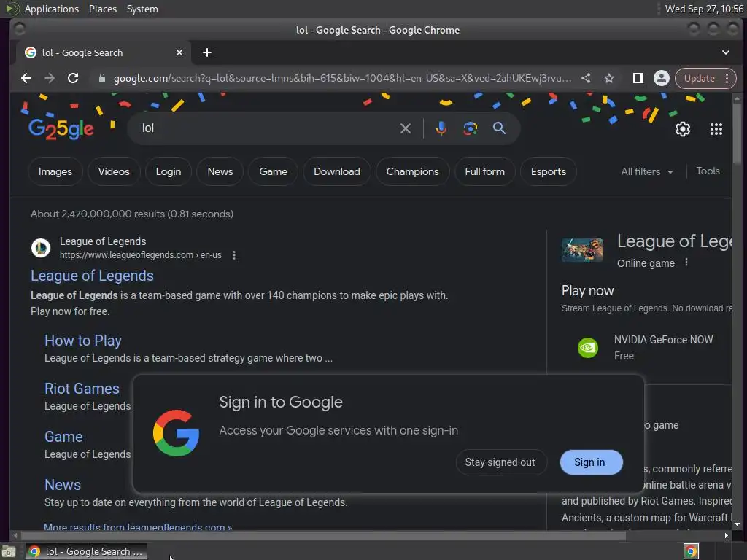Open the NVIDIA GeForce NOW option

click(x=646, y=348)
